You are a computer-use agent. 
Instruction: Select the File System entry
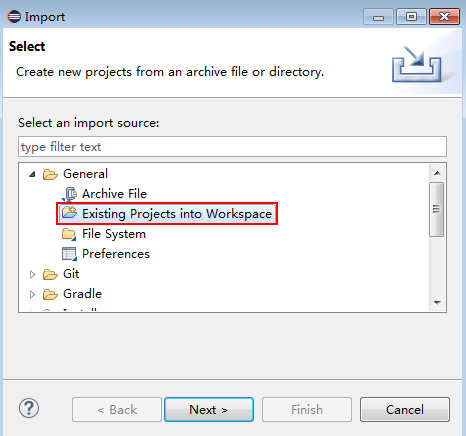tap(114, 234)
